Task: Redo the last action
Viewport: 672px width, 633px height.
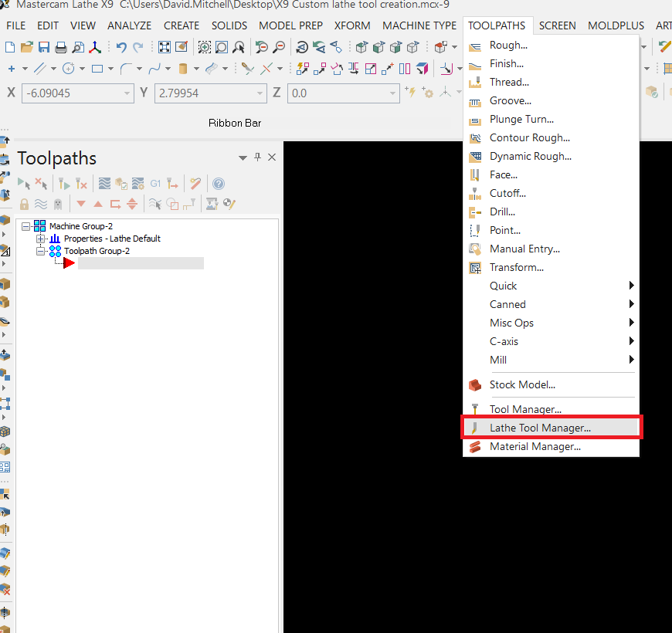Action: [x=137, y=46]
